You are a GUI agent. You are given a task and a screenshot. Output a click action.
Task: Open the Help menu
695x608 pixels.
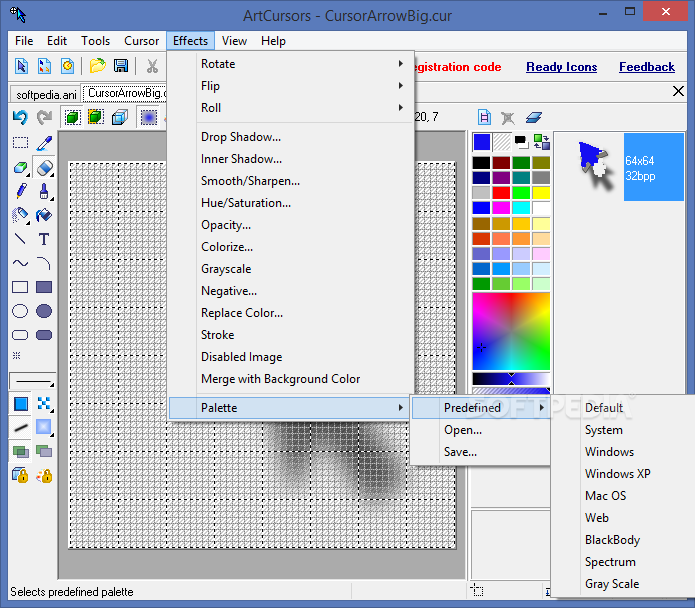[x=273, y=41]
